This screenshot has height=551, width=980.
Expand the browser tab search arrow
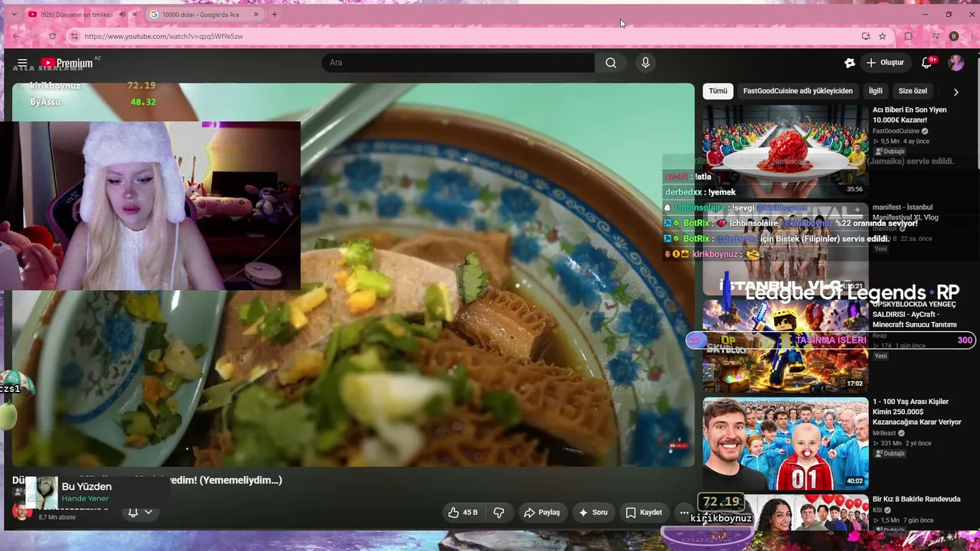(x=13, y=15)
